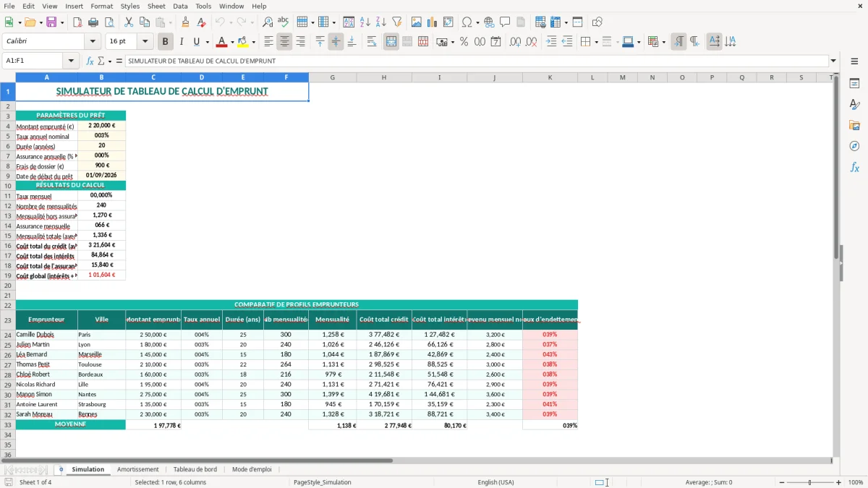Click Sort Descending icon
Screen dimensions: 868x488
(x=380, y=22)
